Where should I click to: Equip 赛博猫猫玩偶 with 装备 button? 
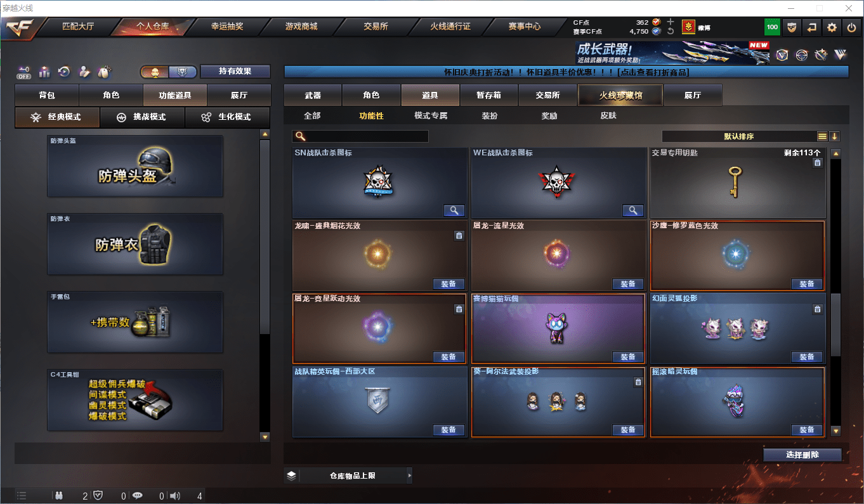(x=627, y=357)
